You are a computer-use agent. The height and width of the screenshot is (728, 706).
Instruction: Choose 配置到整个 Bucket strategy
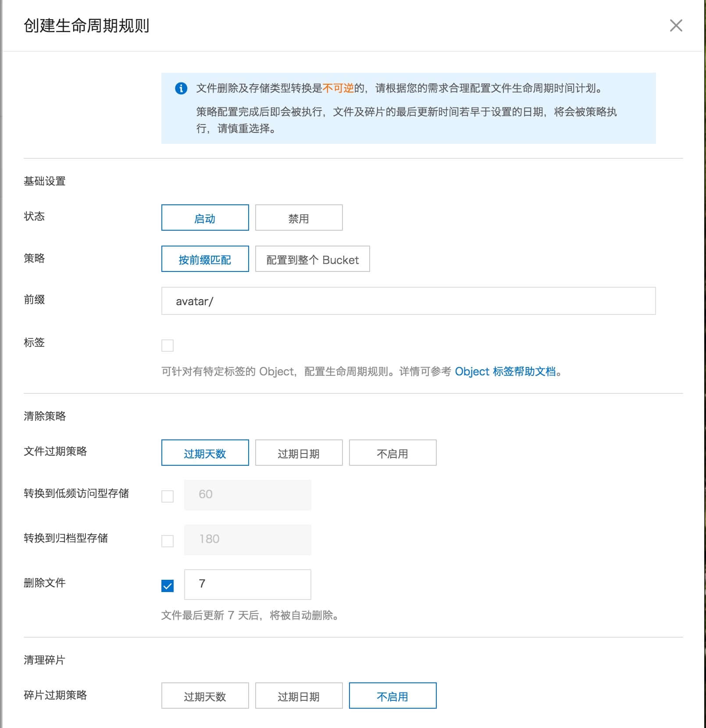click(x=312, y=259)
